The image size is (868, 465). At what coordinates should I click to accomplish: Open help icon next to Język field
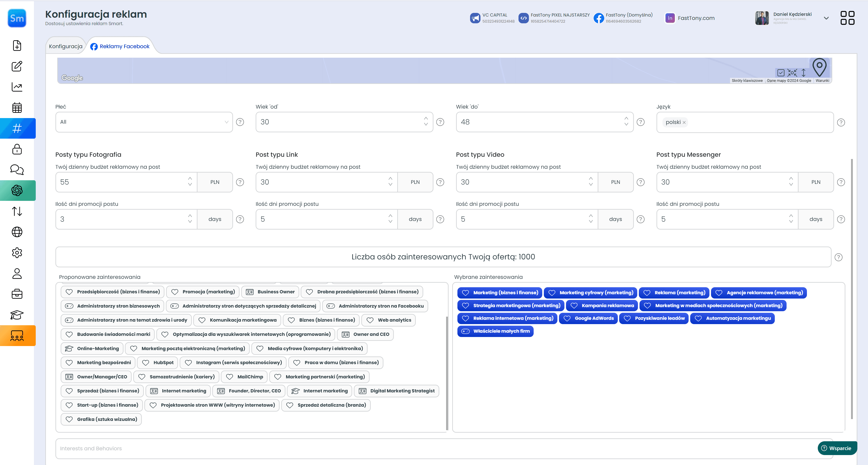click(x=841, y=122)
